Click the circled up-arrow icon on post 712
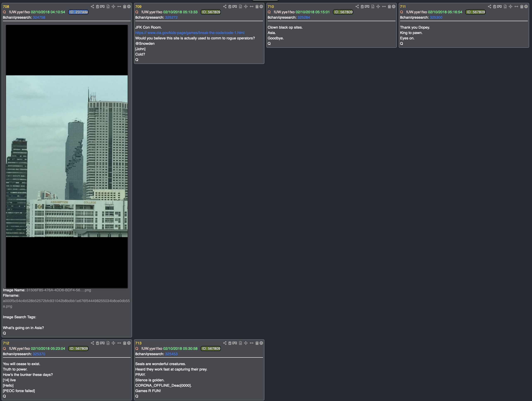The height and width of the screenshot is (401, 532). tap(129, 343)
